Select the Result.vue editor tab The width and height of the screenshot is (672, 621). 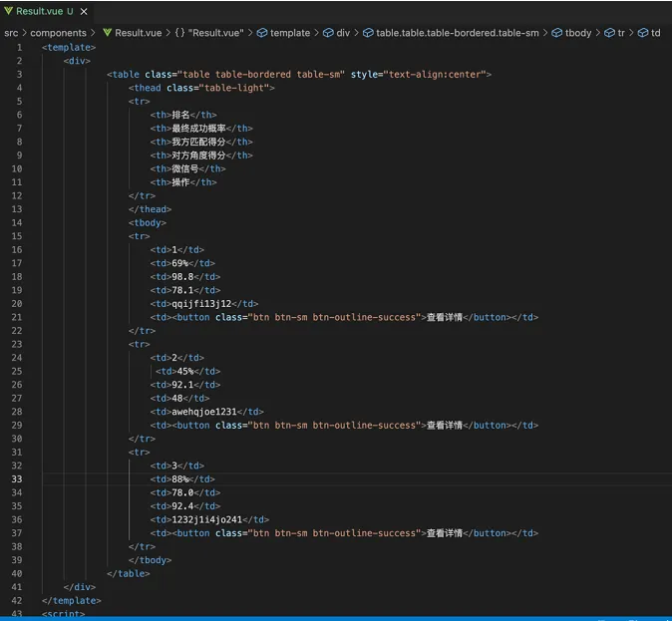pyautogui.click(x=46, y=12)
